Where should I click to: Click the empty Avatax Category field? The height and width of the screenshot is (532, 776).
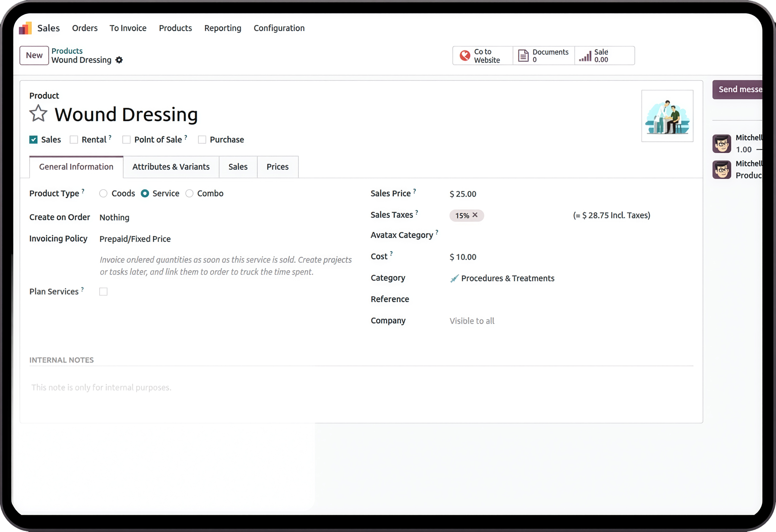(571, 235)
